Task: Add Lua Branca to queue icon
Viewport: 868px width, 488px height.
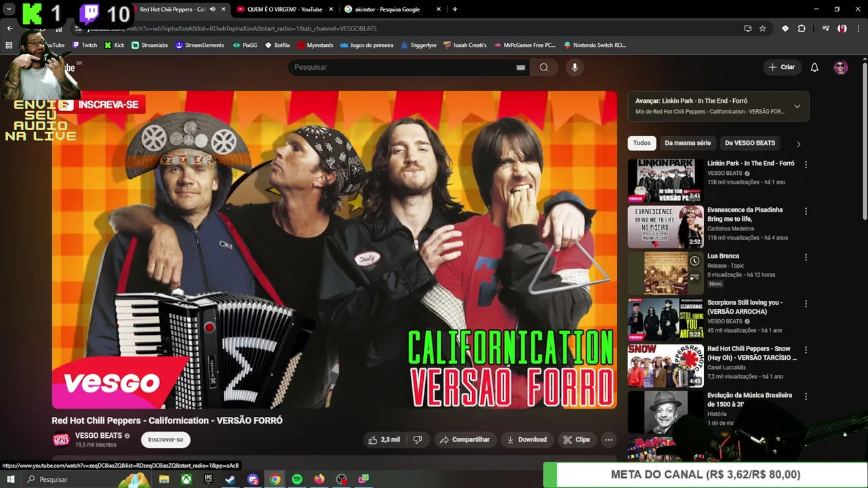Action: coord(694,277)
